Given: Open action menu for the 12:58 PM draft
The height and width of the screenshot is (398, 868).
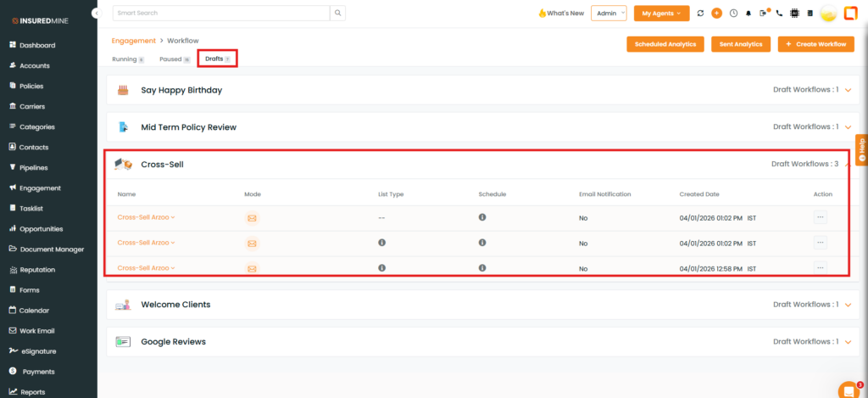Looking at the screenshot, I should (819, 267).
